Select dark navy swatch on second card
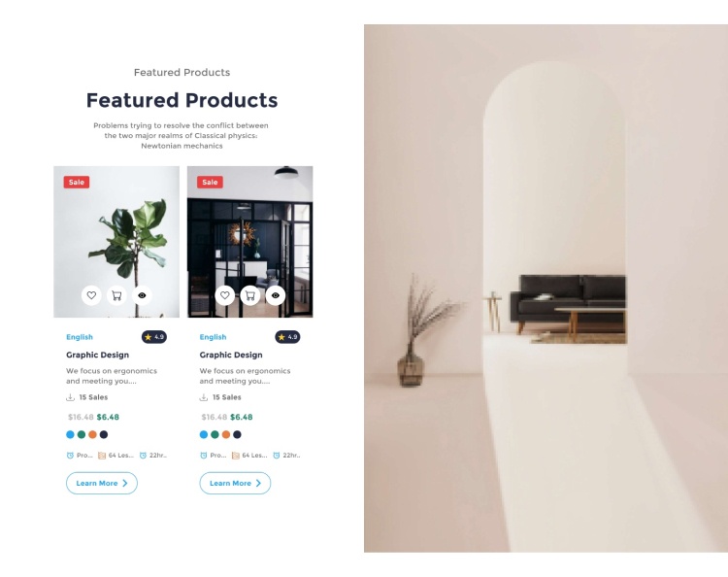The image size is (728, 577). click(x=237, y=434)
